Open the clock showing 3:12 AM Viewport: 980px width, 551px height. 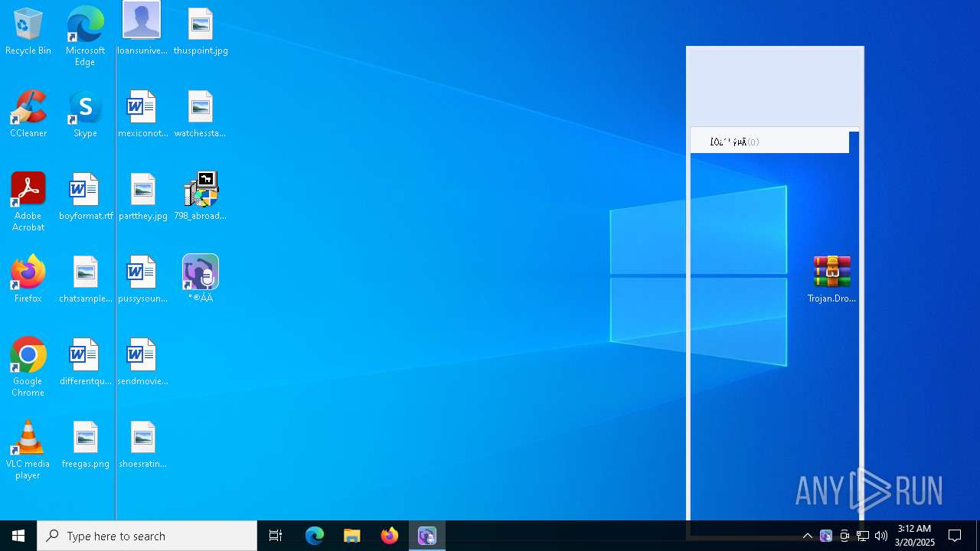[x=914, y=536]
